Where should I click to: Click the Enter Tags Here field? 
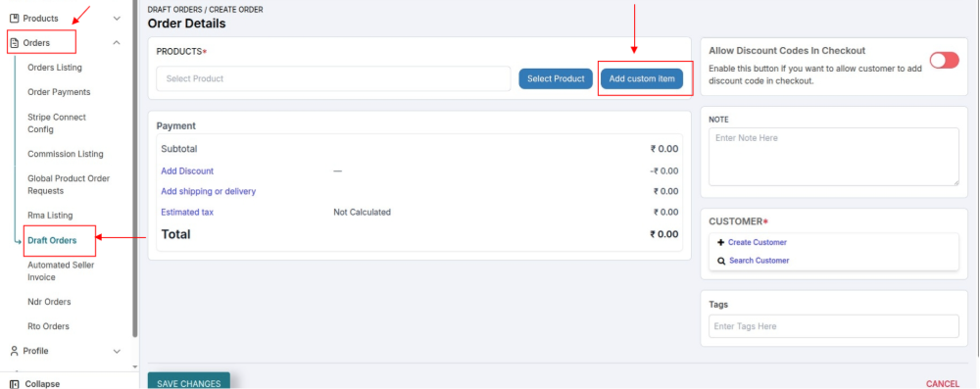click(834, 326)
